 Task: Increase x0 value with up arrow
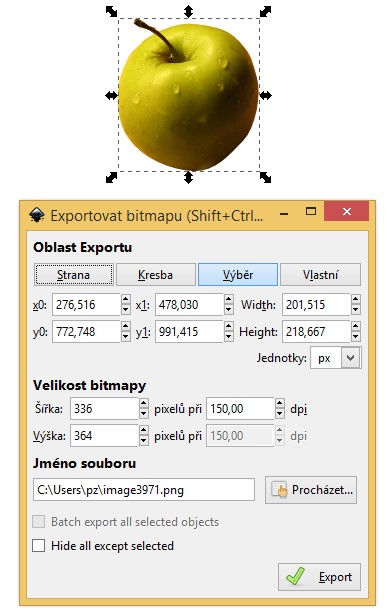point(125,300)
